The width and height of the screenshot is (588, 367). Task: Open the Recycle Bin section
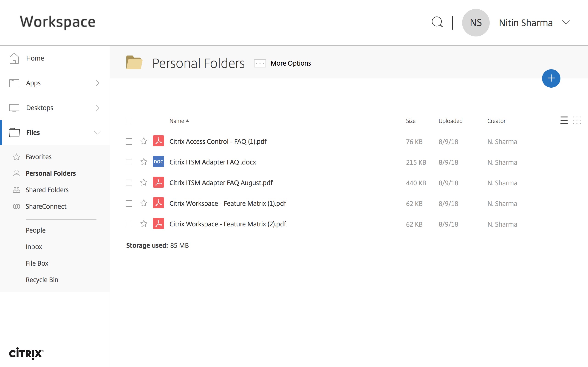(42, 279)
